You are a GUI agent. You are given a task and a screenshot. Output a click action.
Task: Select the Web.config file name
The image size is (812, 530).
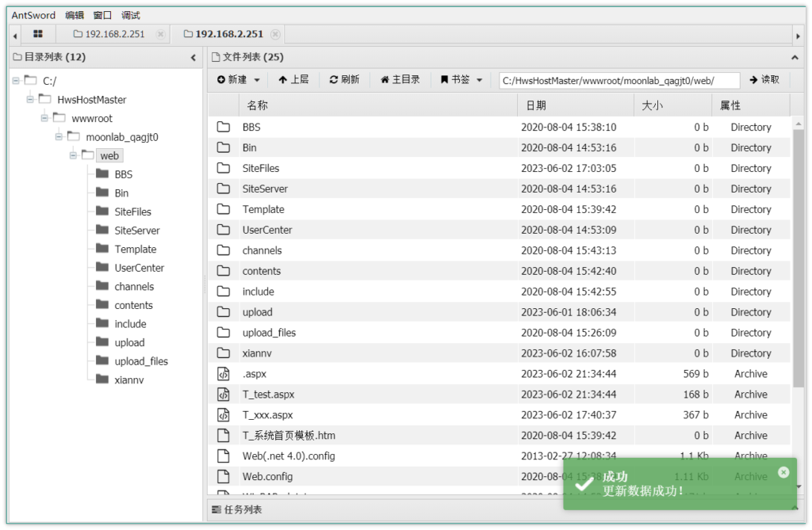(x=268, y=477)
